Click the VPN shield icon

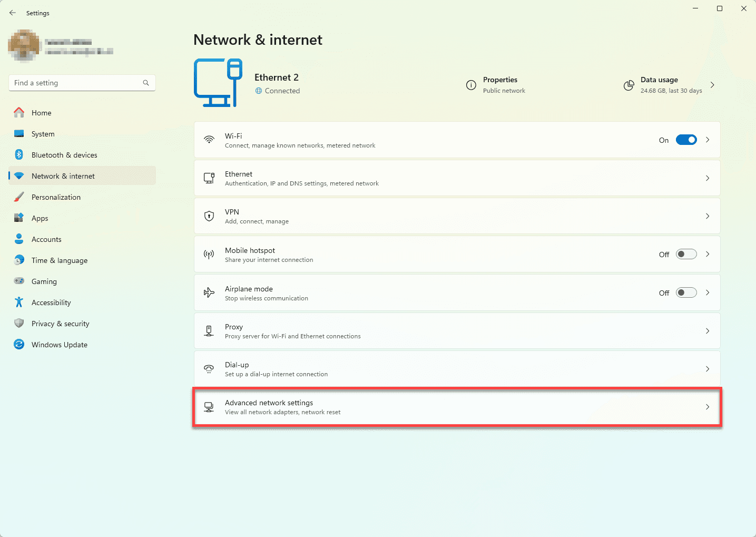[x=209, y=216]
